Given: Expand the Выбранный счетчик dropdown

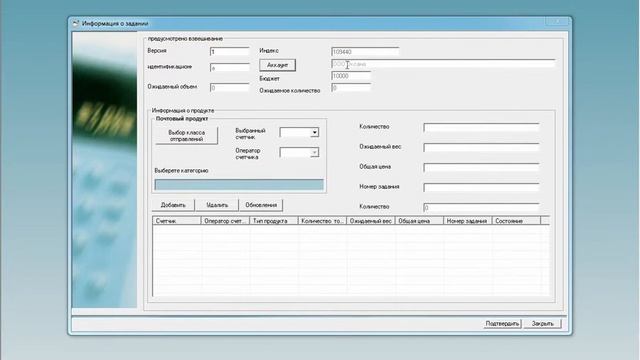Looking at the screenshot, I should (x=314, y=132).
